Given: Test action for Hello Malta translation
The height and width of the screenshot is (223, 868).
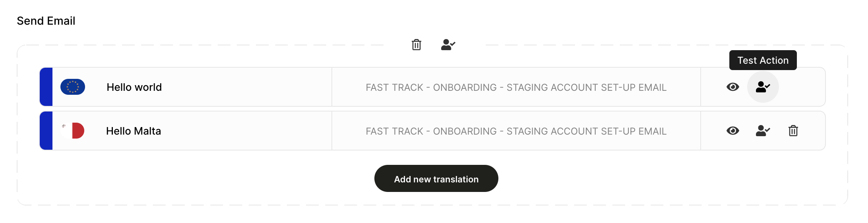Looking at the screenshot, I should point(763,131).
